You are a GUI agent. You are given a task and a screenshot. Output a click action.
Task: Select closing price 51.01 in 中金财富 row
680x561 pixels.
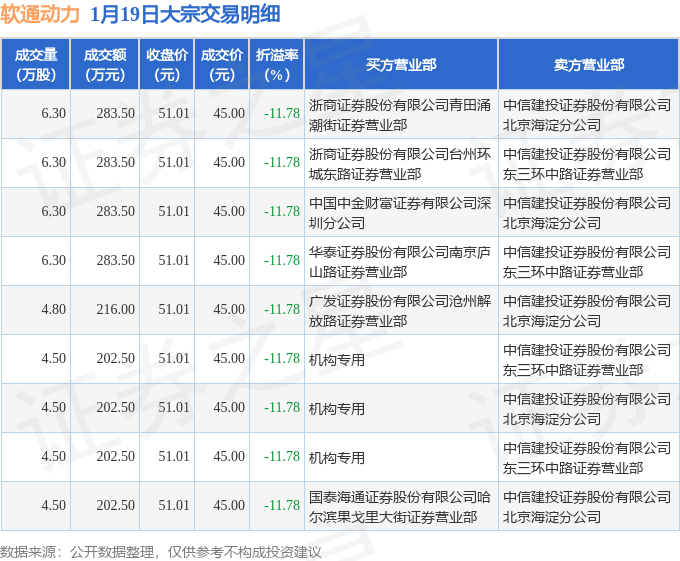tap(174, 212)
